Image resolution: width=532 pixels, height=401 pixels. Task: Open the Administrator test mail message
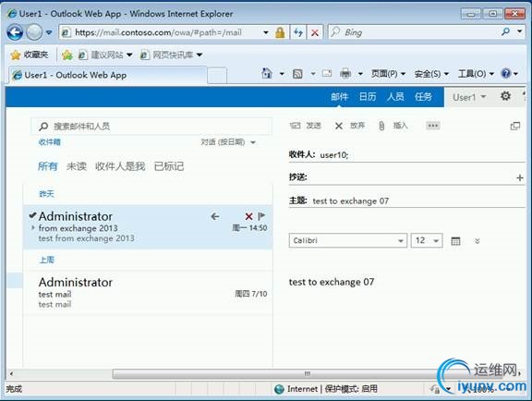(x=148, y=293)
